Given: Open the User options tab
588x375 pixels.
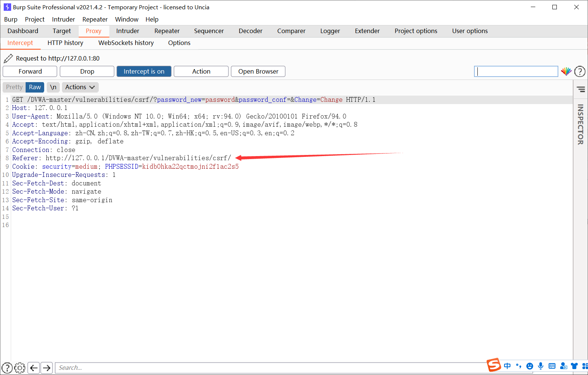Looking at the screenshot, I should [x=470, y=31].
